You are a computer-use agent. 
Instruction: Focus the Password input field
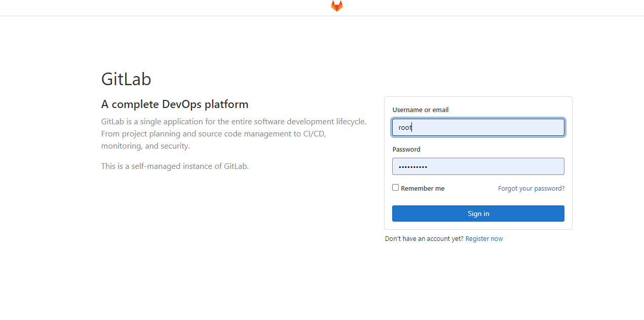478,166
